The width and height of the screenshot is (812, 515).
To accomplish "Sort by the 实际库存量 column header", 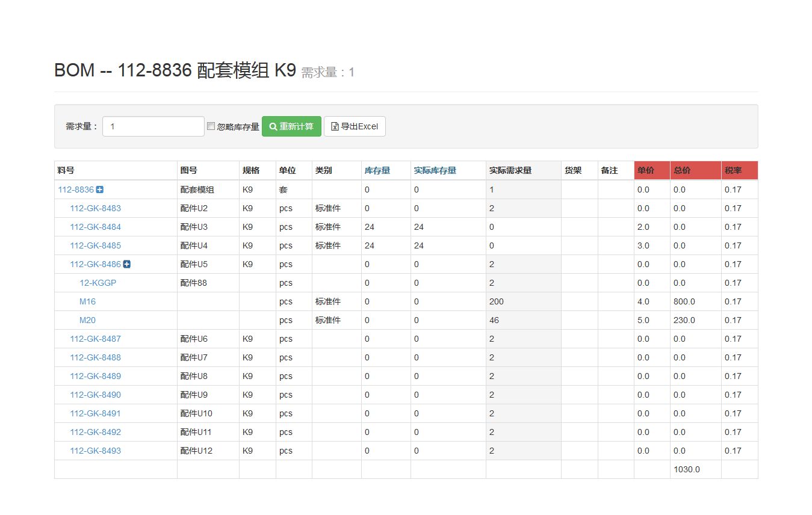I will tap(435, 171).
